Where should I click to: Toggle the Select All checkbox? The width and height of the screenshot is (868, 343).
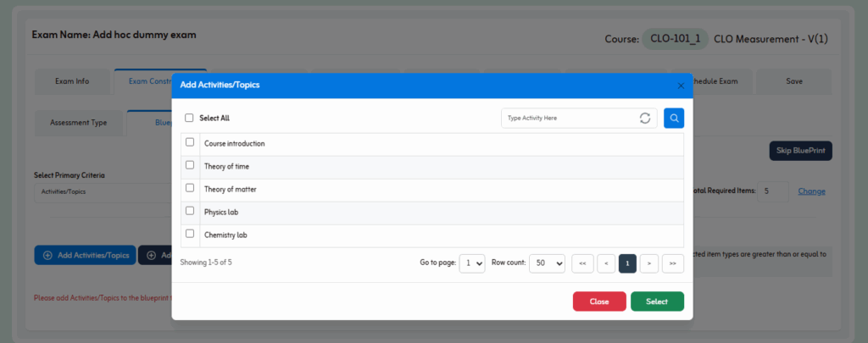pyautogui.click(x=189, y=118)
